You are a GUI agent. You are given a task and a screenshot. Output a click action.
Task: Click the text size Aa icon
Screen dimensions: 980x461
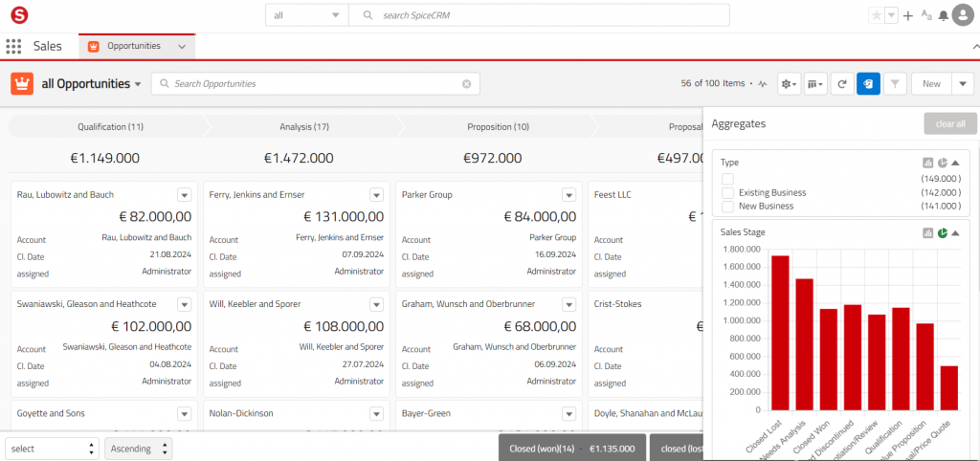click(x=926, y=15)
